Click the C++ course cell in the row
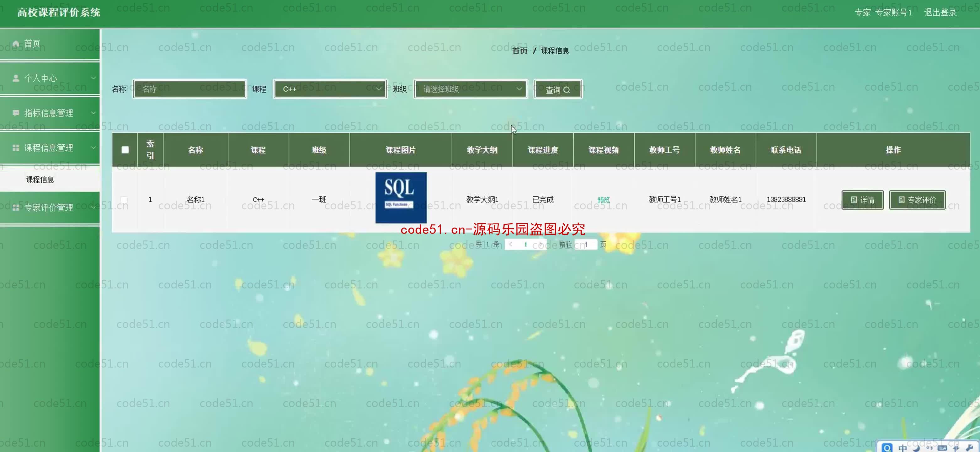 click(258, 200)
